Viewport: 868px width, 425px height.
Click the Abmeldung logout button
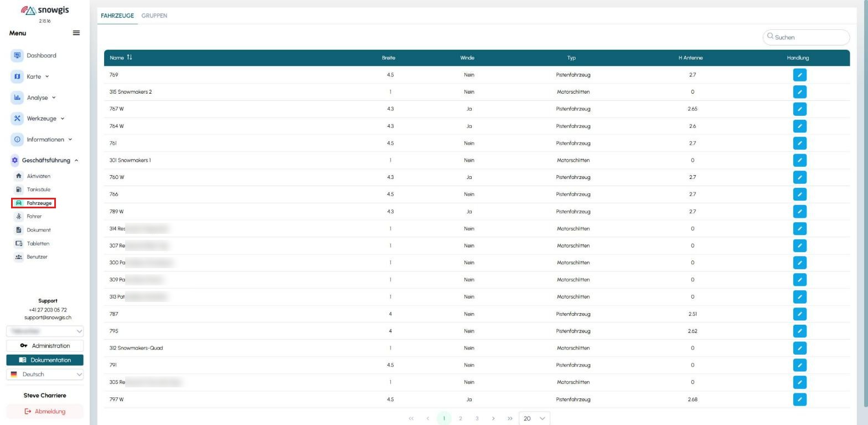[45, 412]
